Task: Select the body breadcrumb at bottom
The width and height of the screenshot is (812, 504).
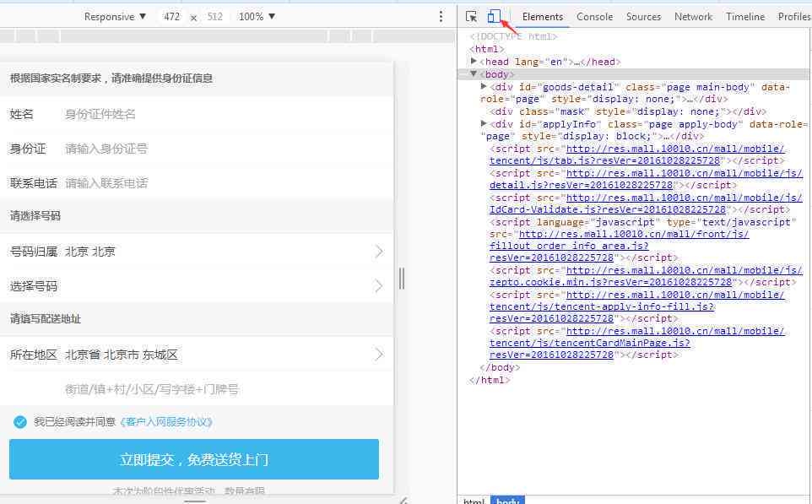Action: click(507, 501)
